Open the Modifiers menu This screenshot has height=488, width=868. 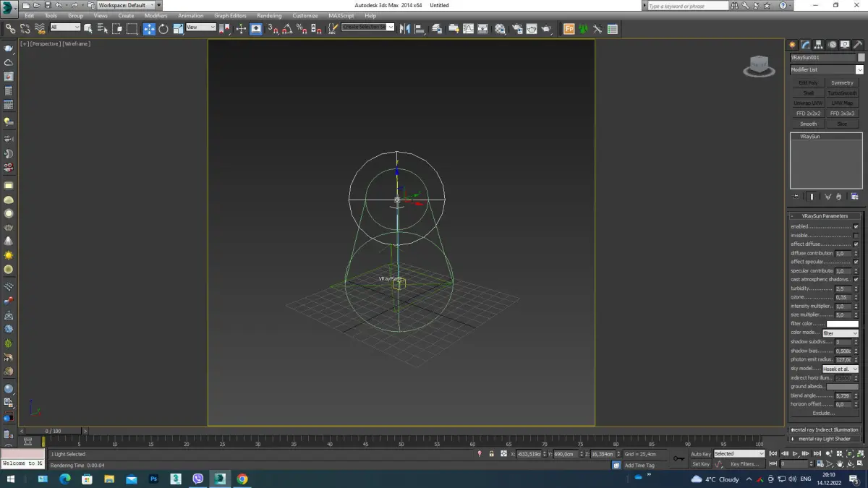(x=156, y=16)
